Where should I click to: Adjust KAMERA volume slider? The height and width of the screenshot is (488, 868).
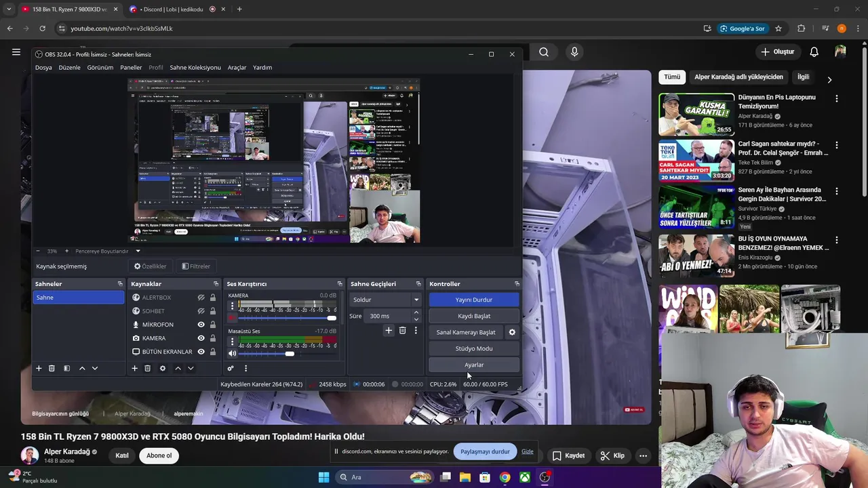tap(287, 318)
